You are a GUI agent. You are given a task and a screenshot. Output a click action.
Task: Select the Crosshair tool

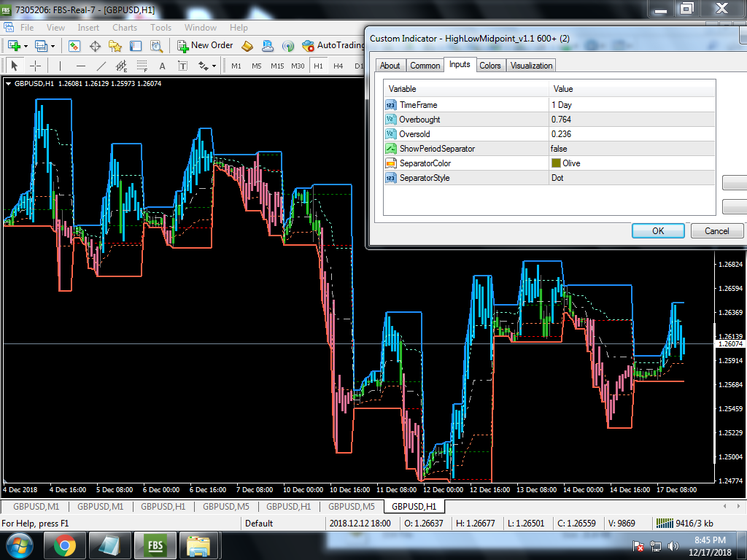pos(35,66)
